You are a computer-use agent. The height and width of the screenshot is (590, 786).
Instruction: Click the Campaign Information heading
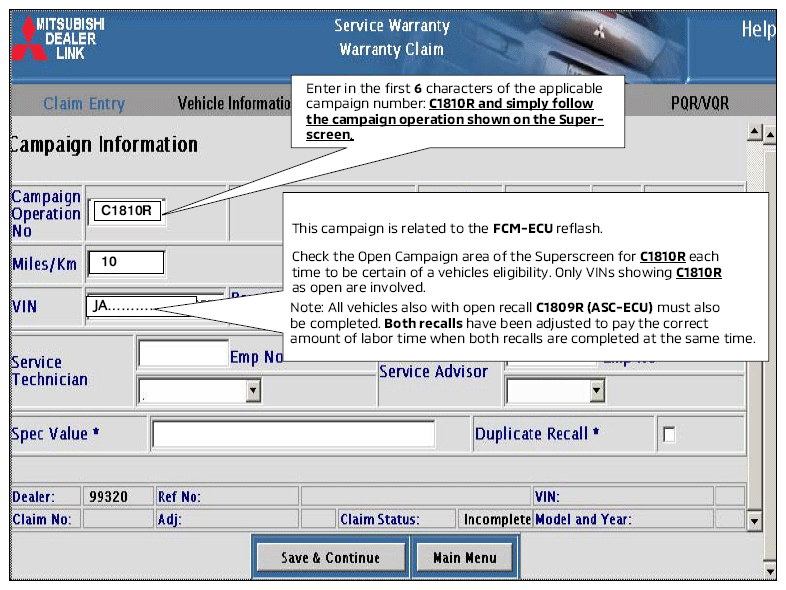coord(104,145)
